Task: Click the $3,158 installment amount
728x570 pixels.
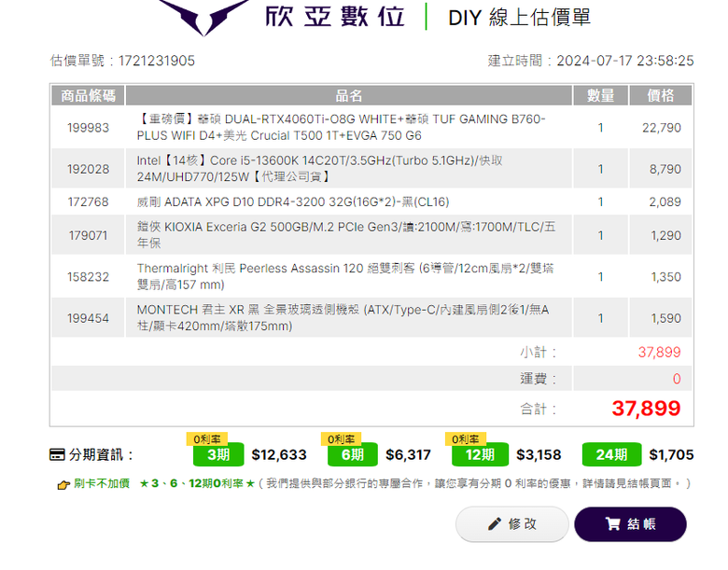Action: [539, 454]
